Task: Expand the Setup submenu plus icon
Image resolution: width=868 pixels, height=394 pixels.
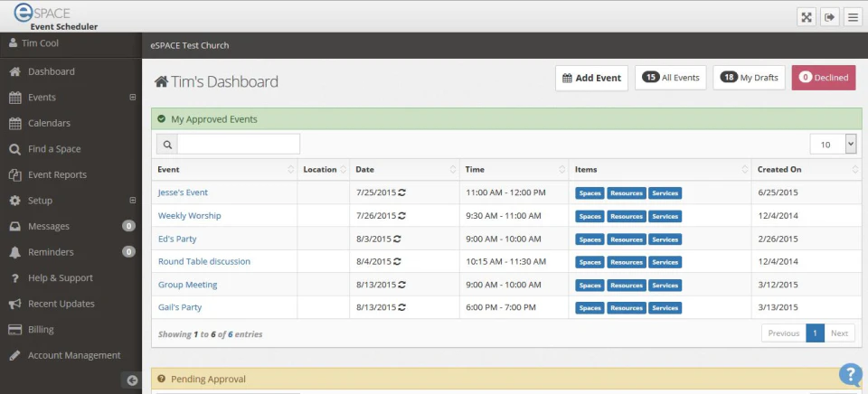Action: (x=132, y=201)
